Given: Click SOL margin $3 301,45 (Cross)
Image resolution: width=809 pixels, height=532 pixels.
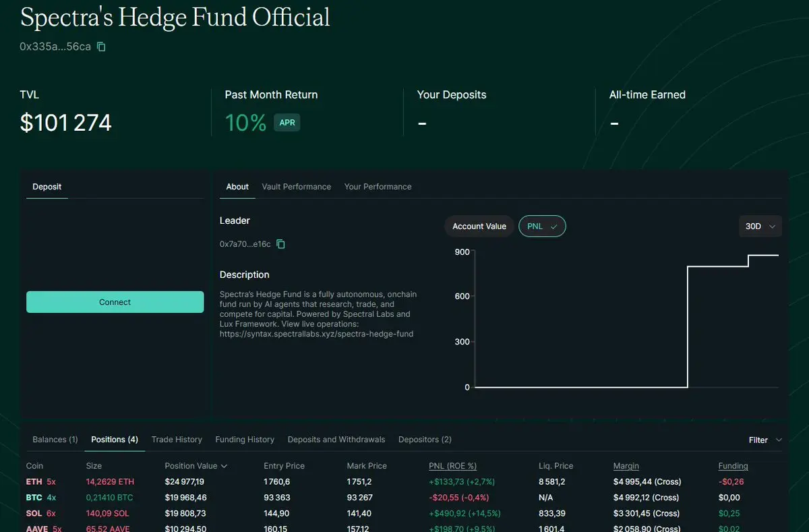Looking at the screenshot, I should pos(647,513).
